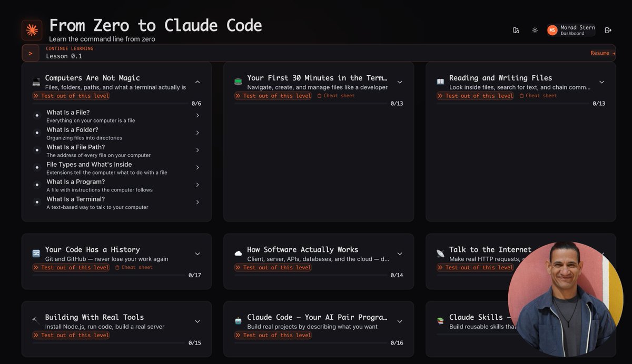This screenshot has width=632, height=364.
Task: Test out of the How Software Actually Works level
Action: tap(273, 268)
